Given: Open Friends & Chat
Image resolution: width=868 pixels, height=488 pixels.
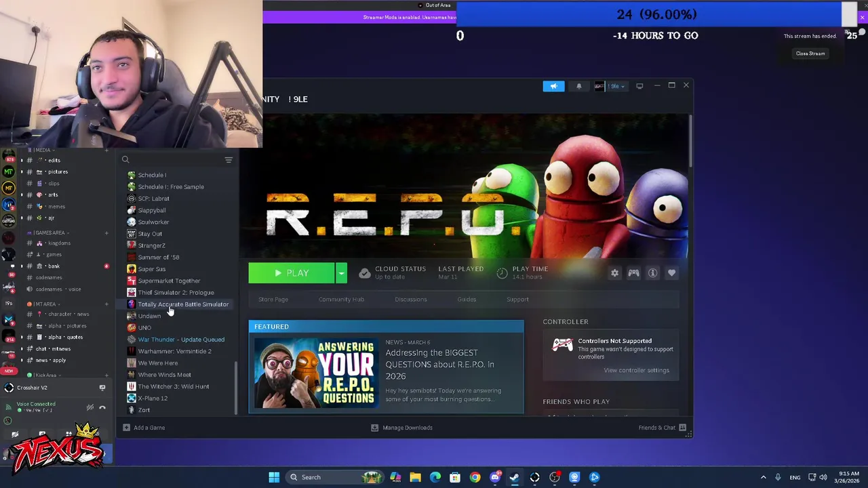Looking at the screenshot, I should coord(663,428).
